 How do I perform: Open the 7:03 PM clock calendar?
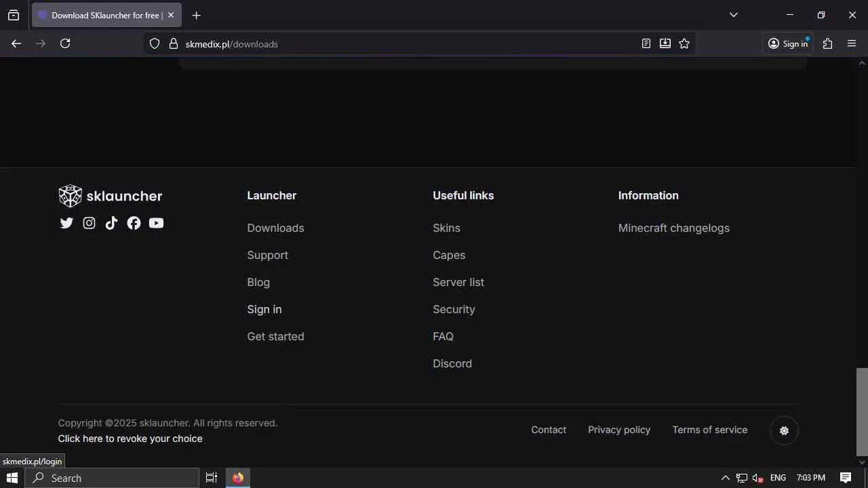pyautogui.click(x=811, y=478)
